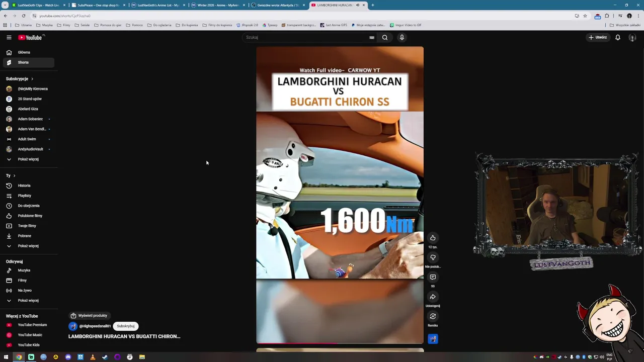Open Historia watch history

(28, 186)
